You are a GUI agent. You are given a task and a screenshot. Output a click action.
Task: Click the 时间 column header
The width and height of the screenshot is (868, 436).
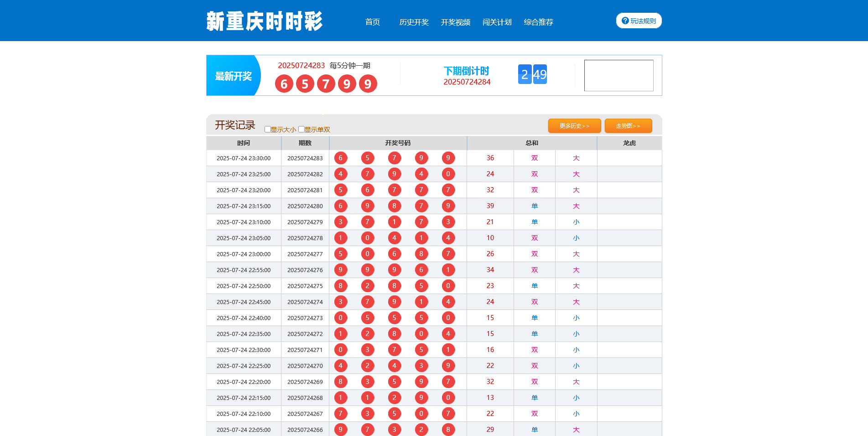point(244,143)
